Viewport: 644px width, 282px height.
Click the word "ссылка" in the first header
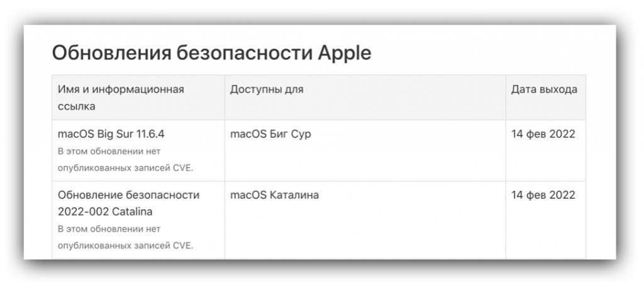[x=76, y=106]
